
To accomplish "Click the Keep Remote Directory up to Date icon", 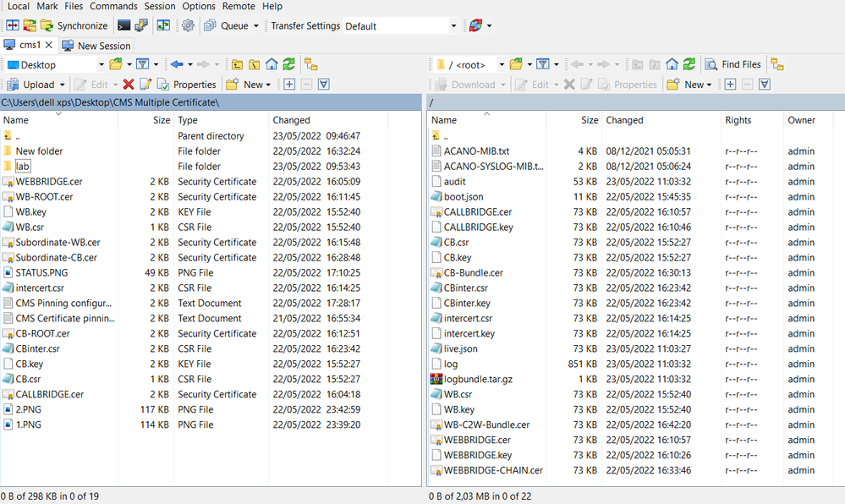I will (x=30, y=25).
